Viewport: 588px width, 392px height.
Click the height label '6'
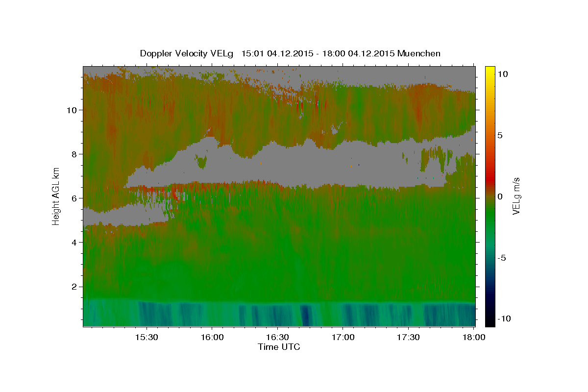[74, 198]
